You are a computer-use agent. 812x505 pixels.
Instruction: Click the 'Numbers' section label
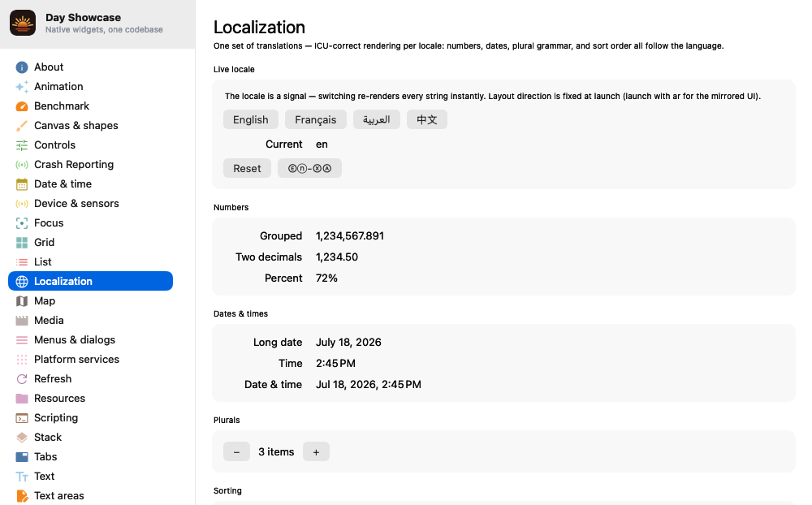tap(231, 207)
